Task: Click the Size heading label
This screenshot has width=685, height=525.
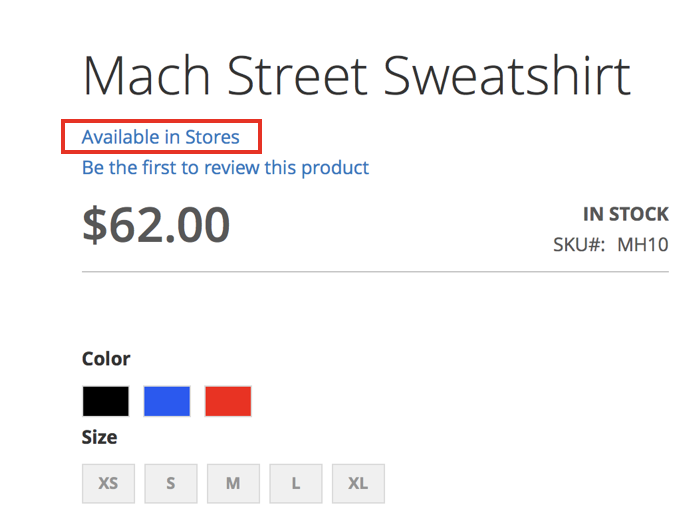Action: coord(99,437)
